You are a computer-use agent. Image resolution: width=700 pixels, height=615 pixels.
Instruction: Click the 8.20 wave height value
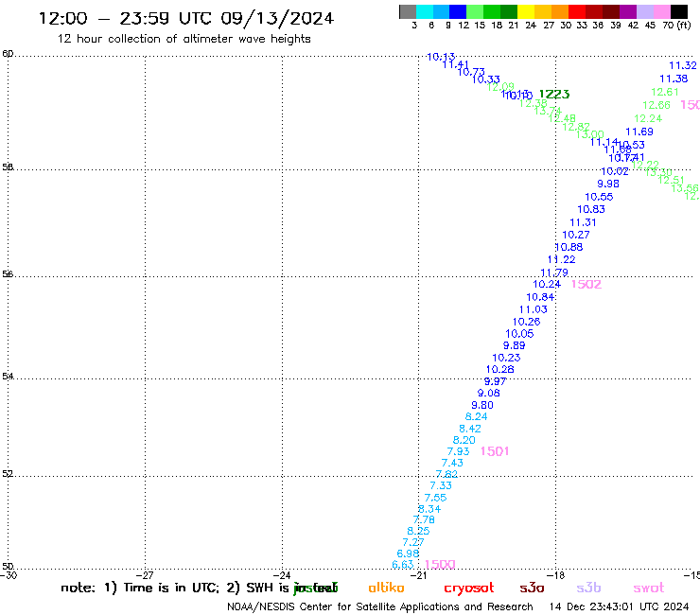point(464,440)
